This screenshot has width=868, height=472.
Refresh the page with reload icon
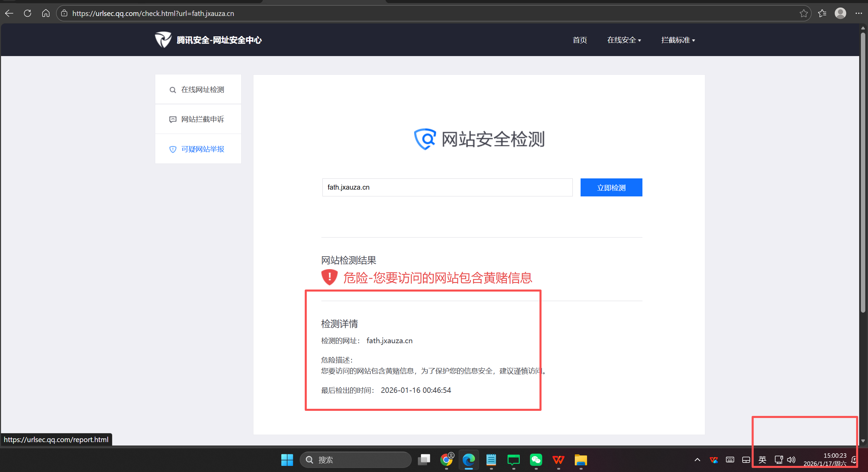[x=28, y=13]
